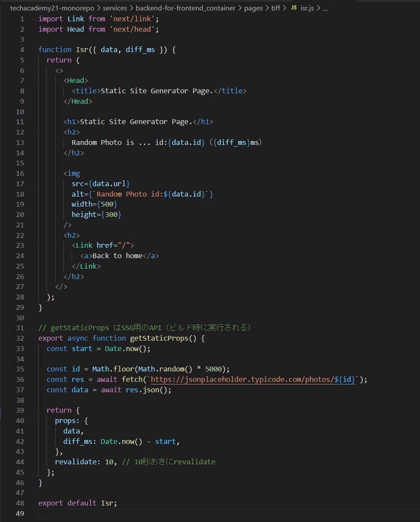Open the ellipsis symbol breadcrumb after isr.js
Viewport: 420px width, 522px height.
[325, 8]
